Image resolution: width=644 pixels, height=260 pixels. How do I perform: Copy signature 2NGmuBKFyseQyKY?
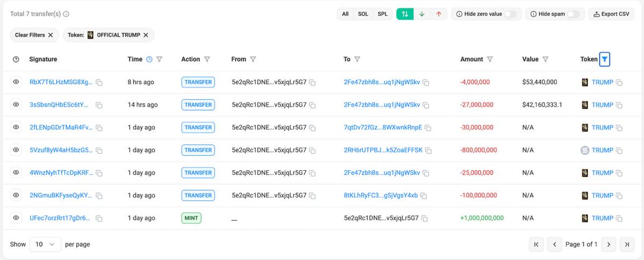(99, 196)
